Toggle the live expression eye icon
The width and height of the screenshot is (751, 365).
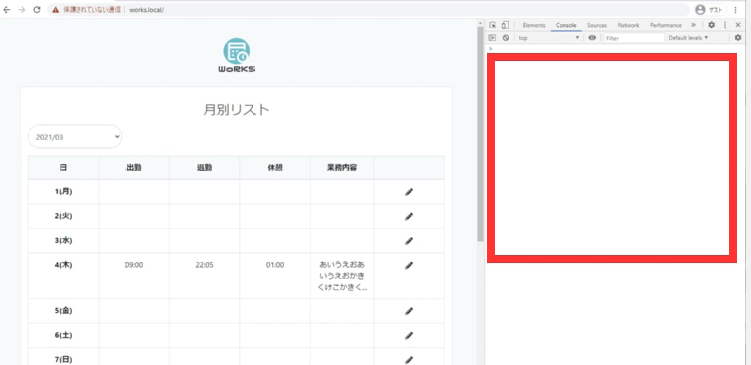[592, 38]
